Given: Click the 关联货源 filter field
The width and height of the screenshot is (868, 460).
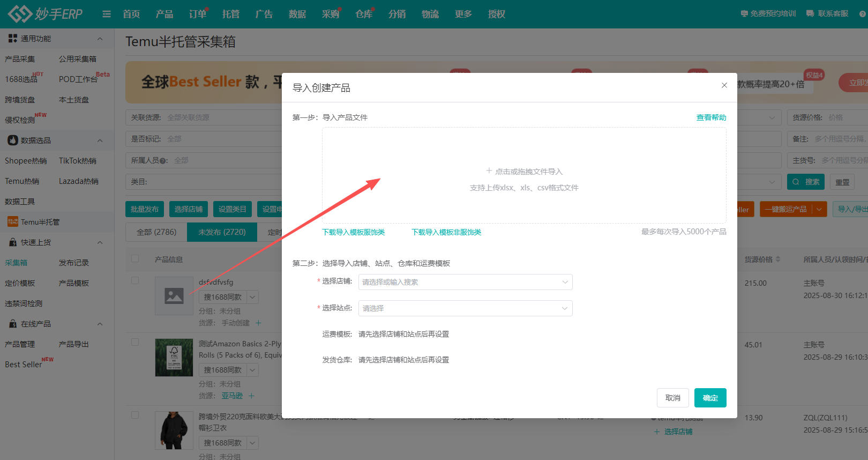Looking at the screenshot, I should point(204,117).
